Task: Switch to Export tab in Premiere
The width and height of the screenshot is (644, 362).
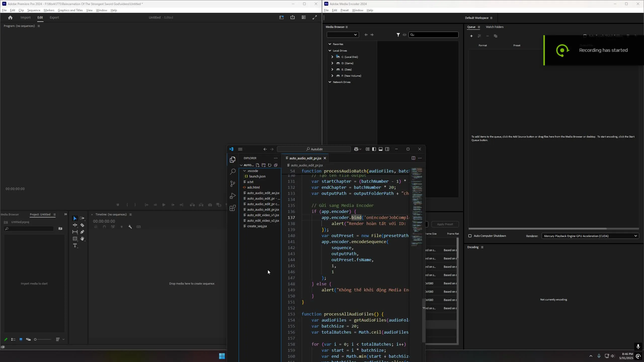Action: 54,18
